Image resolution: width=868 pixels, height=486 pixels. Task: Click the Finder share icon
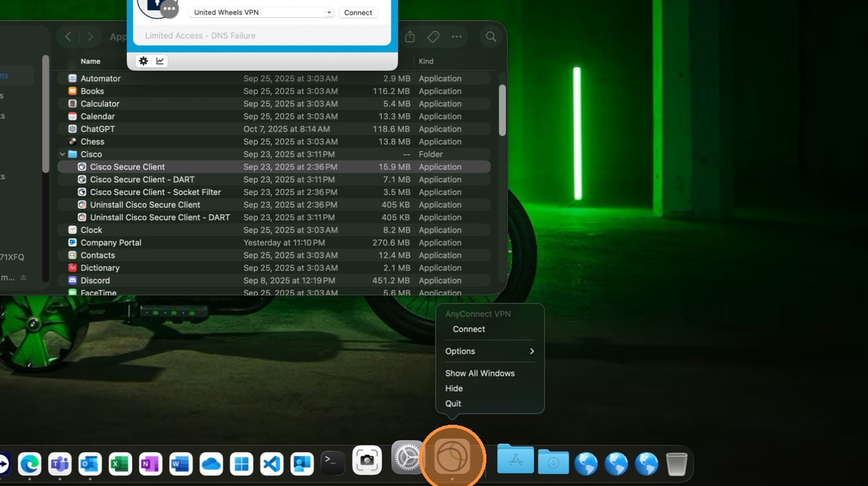[x=410, y=37]
